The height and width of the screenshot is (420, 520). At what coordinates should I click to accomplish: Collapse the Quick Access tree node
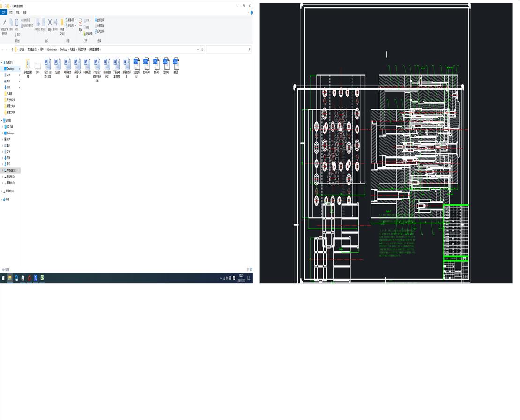2,62
